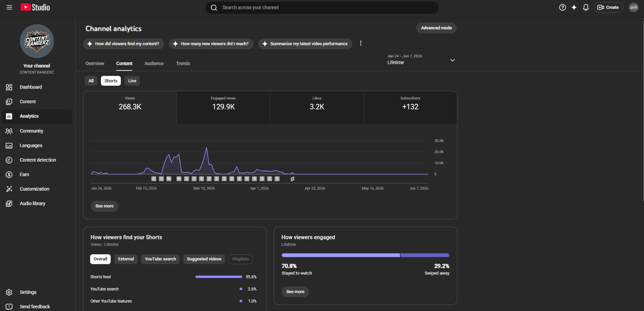Screen dimensions: 644x311
Task: Open Community in the sidebar
Action: (37, 131)
